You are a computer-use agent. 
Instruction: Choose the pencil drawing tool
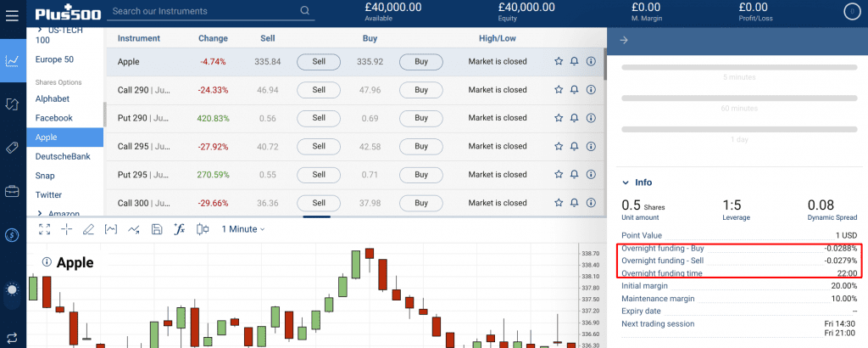click(89, 229)
